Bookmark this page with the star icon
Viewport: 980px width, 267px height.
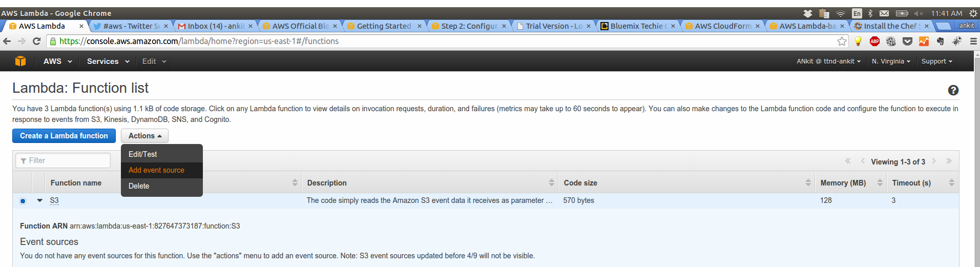tap(842, 41)
